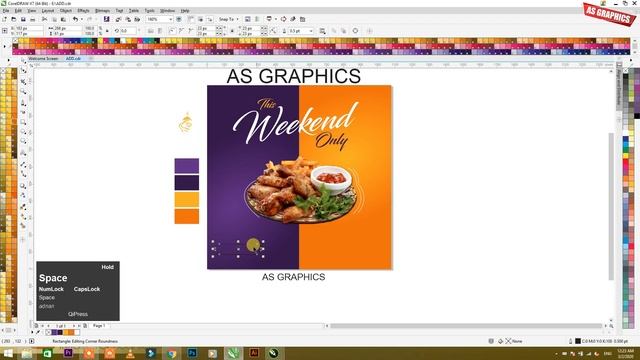Click the Export icon
The height and width of the screenshot is (360, 640).
128,19
